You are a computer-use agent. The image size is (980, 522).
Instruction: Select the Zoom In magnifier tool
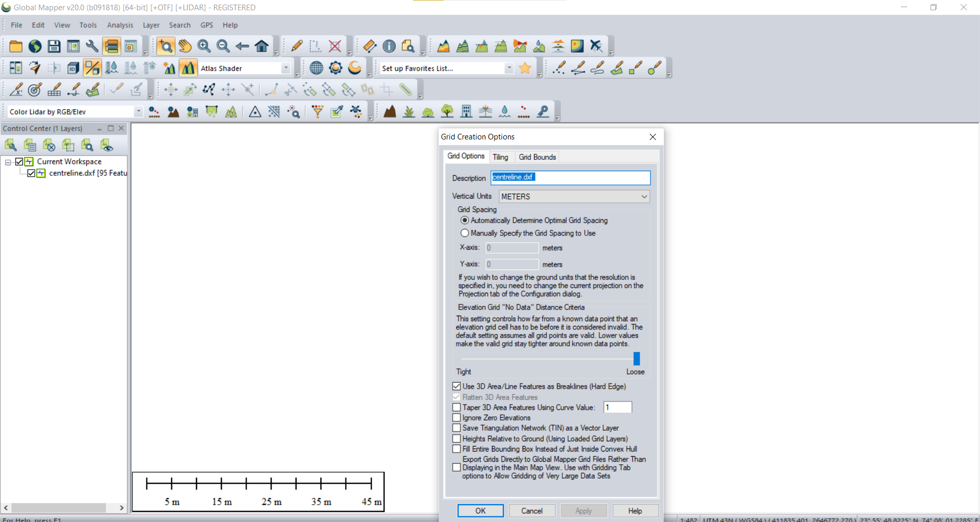(x=204, y=46)
